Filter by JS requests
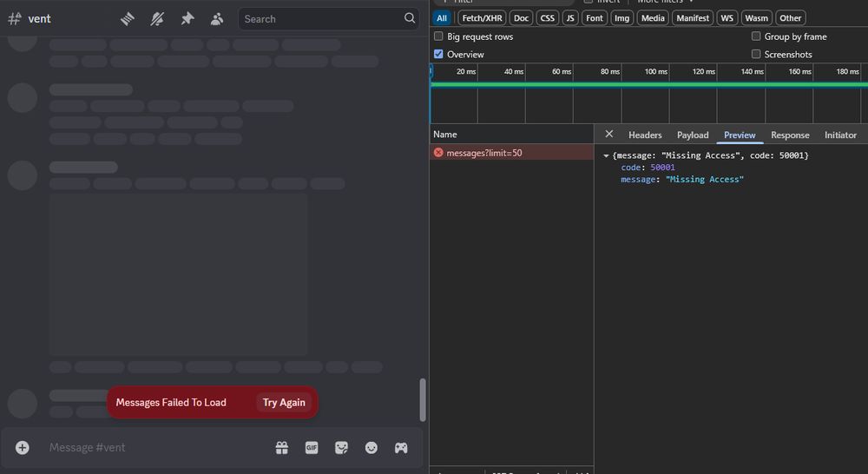 point(570,17)
